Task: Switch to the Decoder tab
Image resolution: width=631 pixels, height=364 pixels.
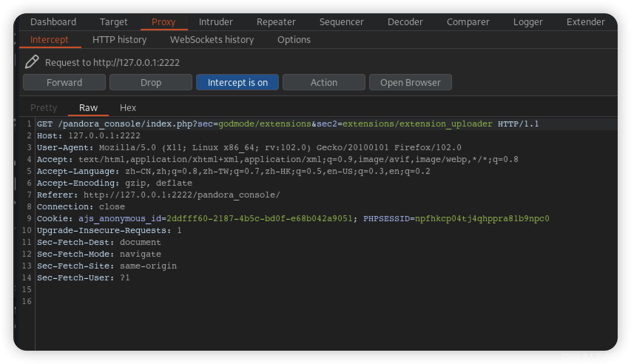Action: coord(405,22)
